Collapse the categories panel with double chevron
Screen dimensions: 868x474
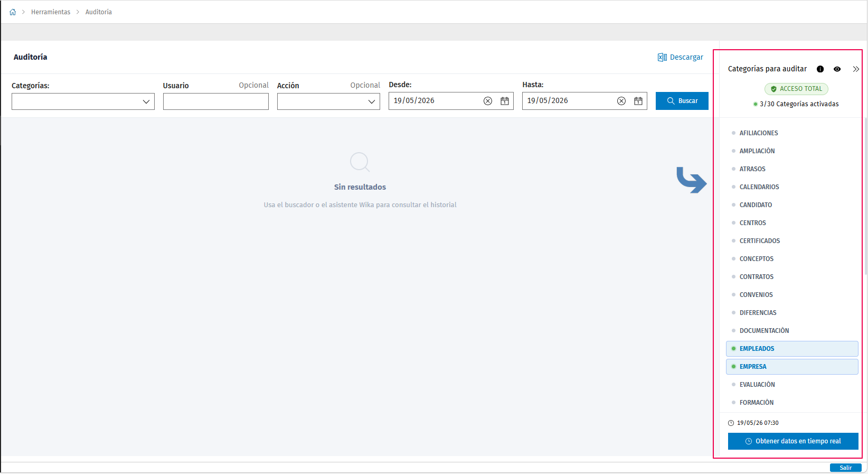click(x=856, y=69)
